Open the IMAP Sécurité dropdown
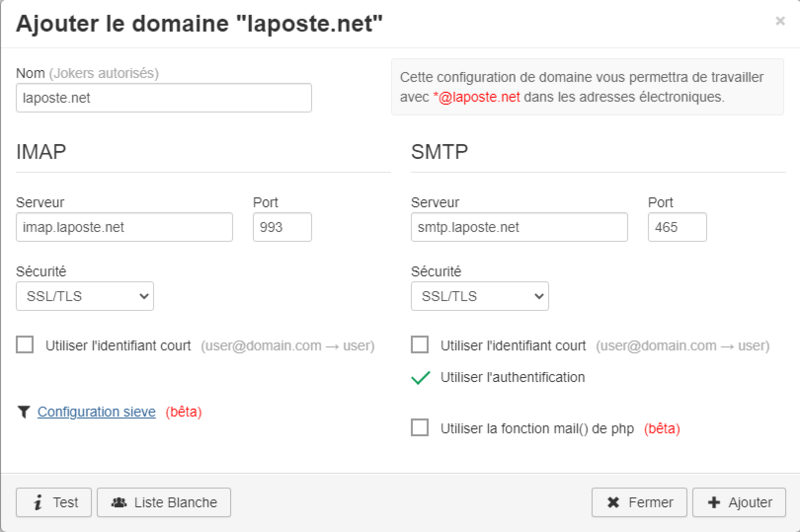Screen dimensions: 800x532 (x=85, y=296)
